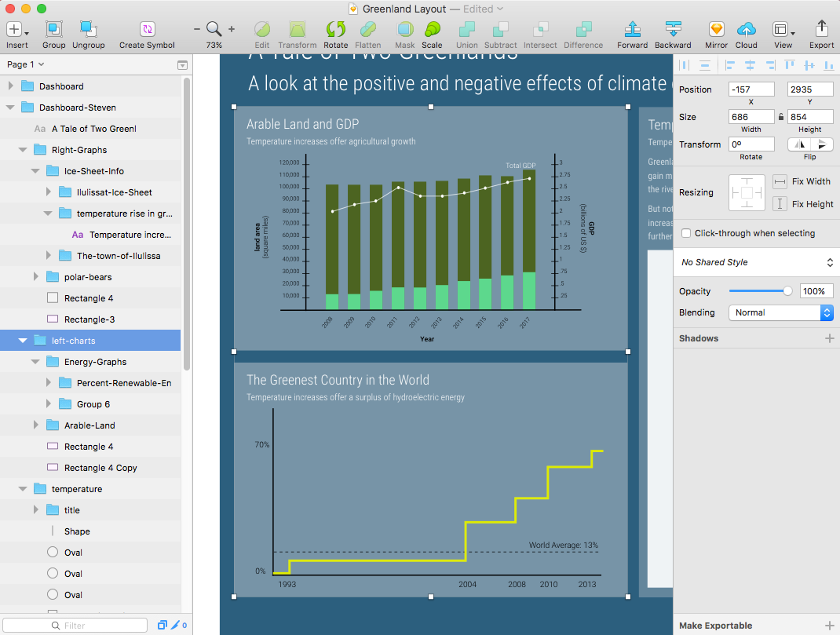Expand the polar-bears group

pyautogui.click(x=35, y=277)
